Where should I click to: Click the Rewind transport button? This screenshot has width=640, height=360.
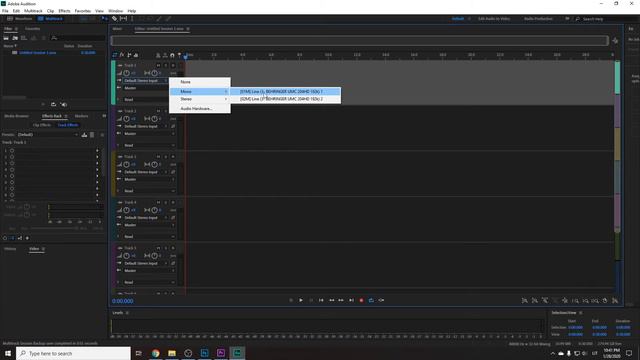pyautogui.click(x=331, y=300)
